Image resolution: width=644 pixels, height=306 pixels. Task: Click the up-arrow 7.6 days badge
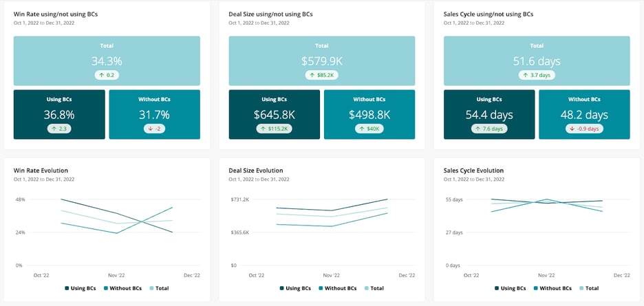click(x=489, y=129)
